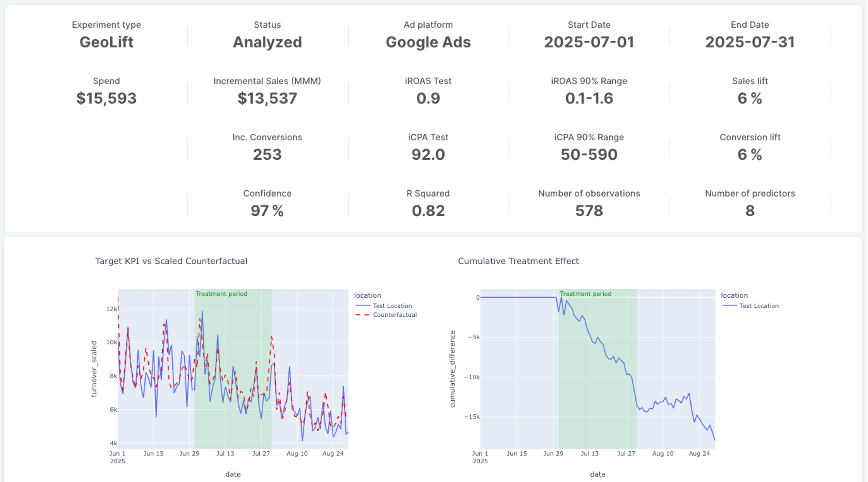
Task: Select the Number of observations value 578
Action: [589, 211]
